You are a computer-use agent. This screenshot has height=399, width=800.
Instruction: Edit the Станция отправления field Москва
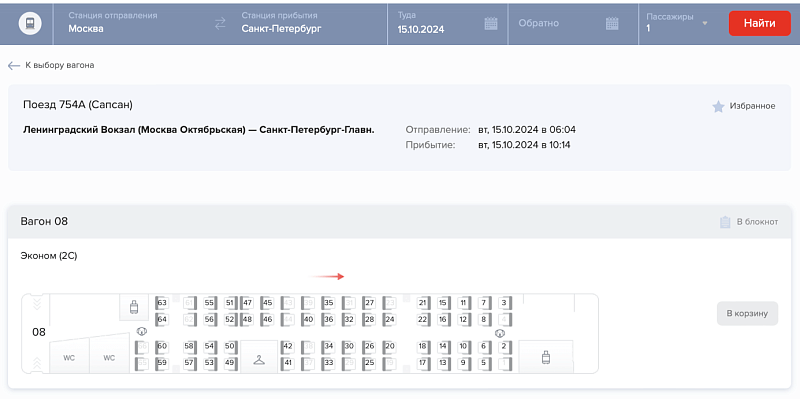click(133, 23)
